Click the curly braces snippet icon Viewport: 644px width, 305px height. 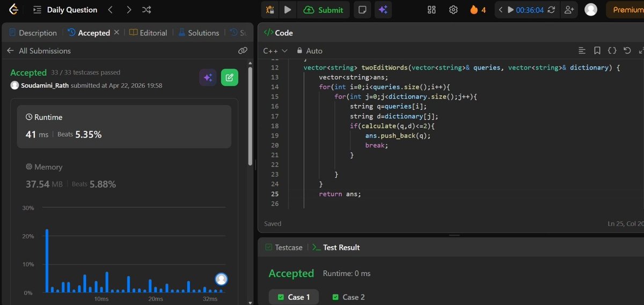point(612,51)
